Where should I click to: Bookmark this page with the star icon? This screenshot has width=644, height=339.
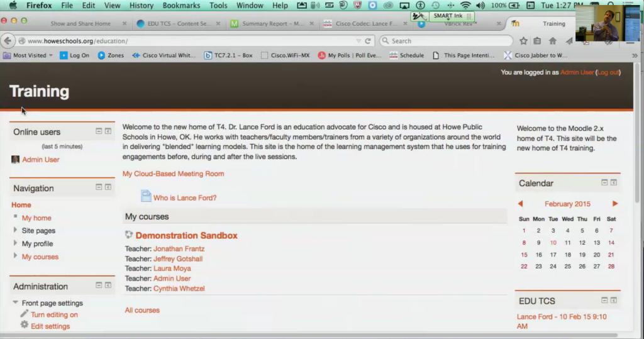523,41
